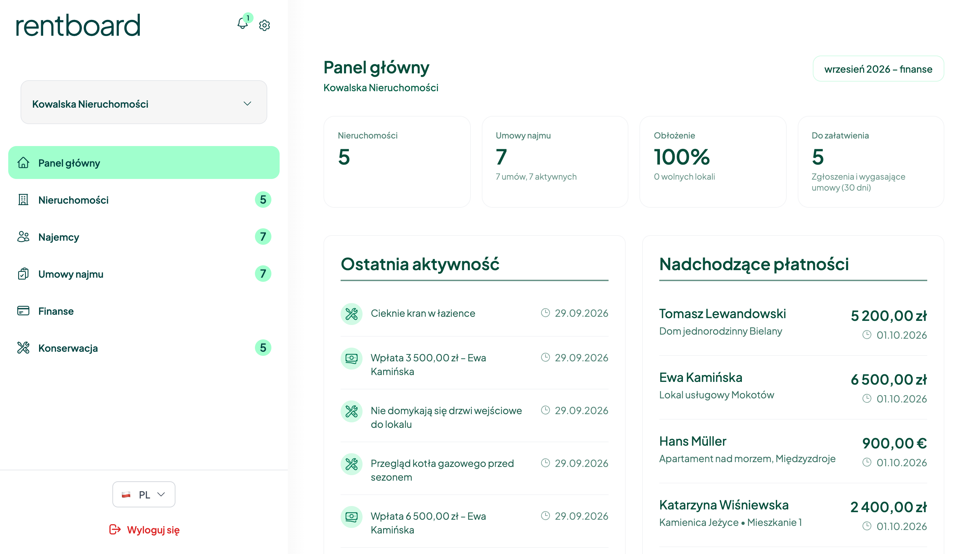Click Lokal usługowy Mokotów property text

[x=716, y=395]
